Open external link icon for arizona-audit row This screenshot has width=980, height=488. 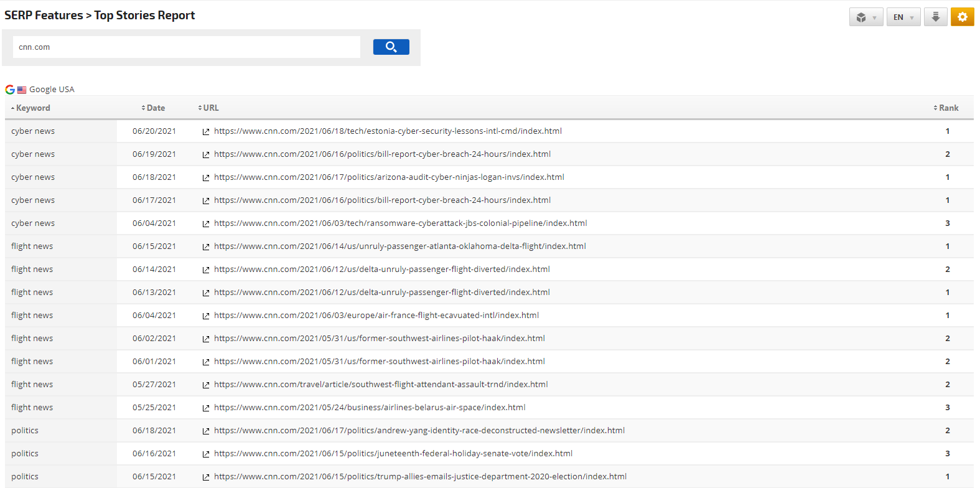point(206,178)
